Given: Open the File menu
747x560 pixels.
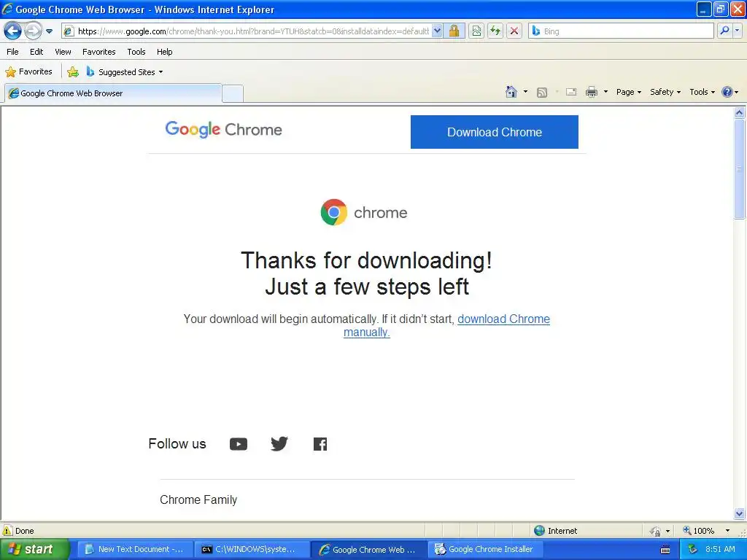Looking at the screenshot, I should coord(12,52).
